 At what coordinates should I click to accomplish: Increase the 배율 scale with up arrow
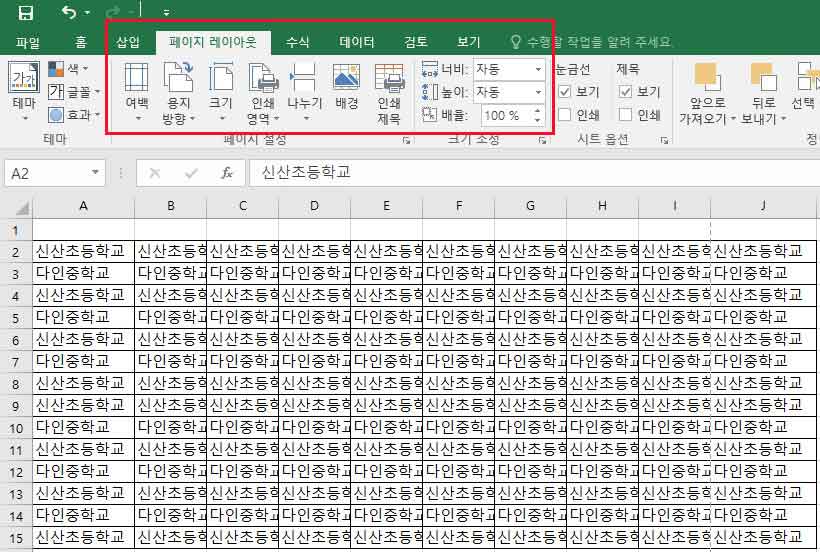tap(538, 110)
